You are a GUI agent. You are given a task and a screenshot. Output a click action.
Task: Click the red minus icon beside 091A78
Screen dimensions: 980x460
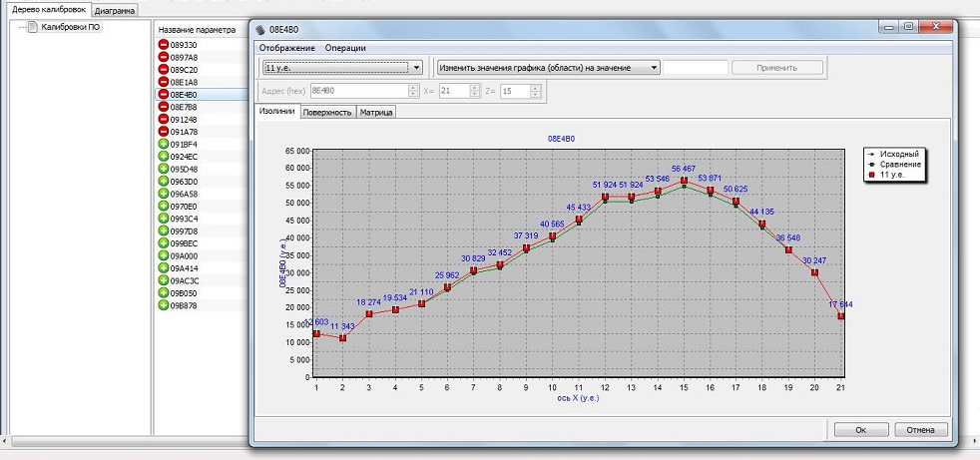pos(164,132)
